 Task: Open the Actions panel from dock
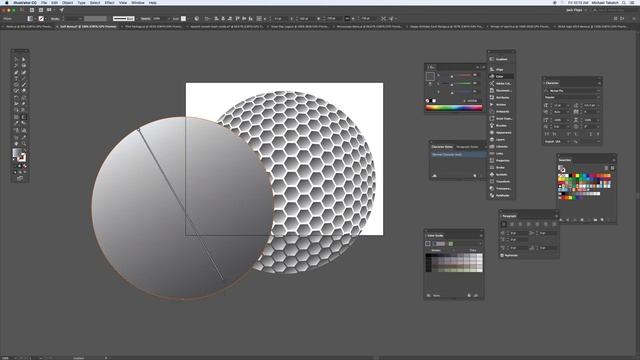point(501,104)
